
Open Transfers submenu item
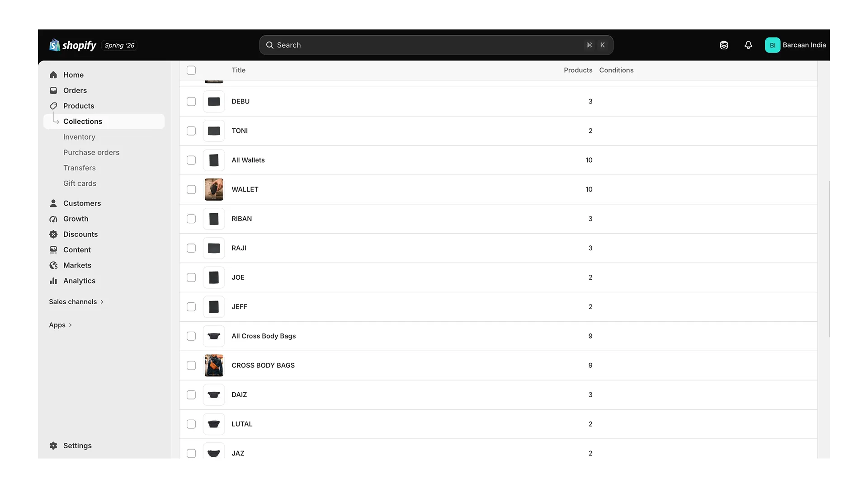[x=80, y=168]
